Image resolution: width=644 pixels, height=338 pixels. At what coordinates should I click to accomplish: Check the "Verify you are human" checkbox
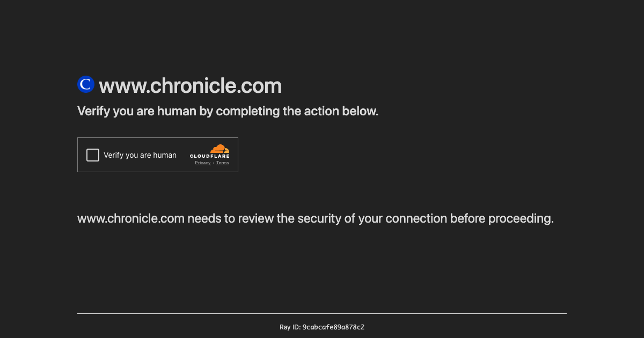pyautogui.click(x=93, y=155)
